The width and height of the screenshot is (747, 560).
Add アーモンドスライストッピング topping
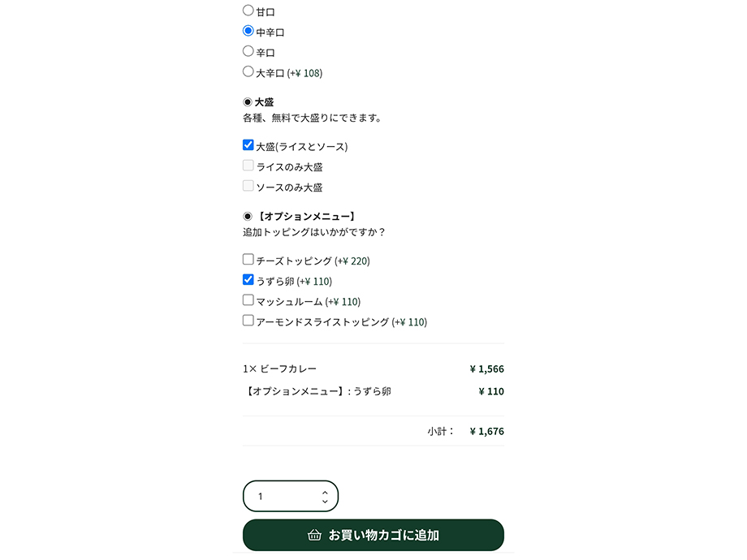click(x=248, y=319)
